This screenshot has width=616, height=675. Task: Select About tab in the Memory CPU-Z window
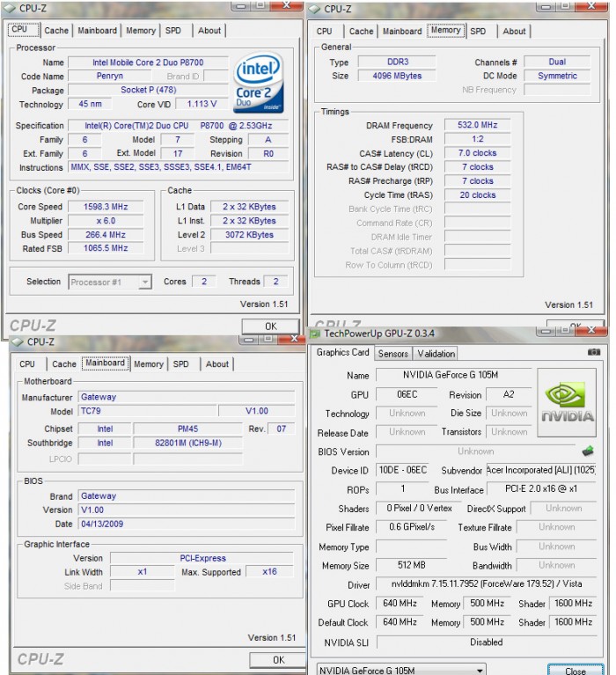coord(514,32)
